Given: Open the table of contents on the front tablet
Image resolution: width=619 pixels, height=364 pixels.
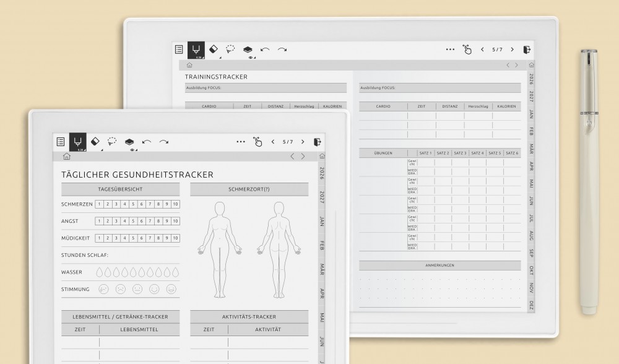Looking at the screenshot, I should tap(61, 142).
